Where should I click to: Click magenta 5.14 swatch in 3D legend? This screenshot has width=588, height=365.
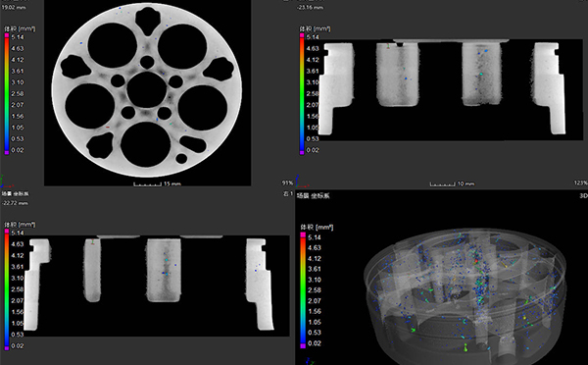click(x=303, y=235)
